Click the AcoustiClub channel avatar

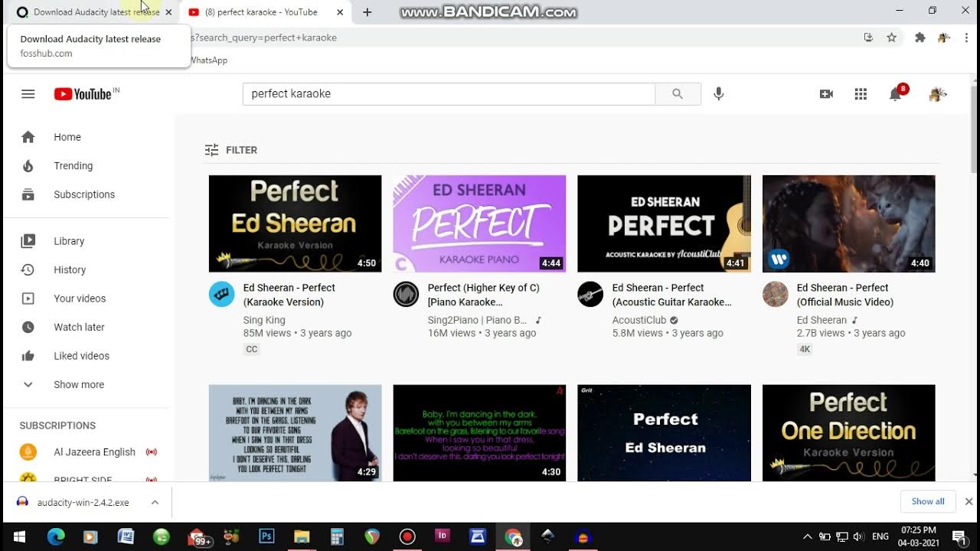pyautogui.click(x=590, y=294)
